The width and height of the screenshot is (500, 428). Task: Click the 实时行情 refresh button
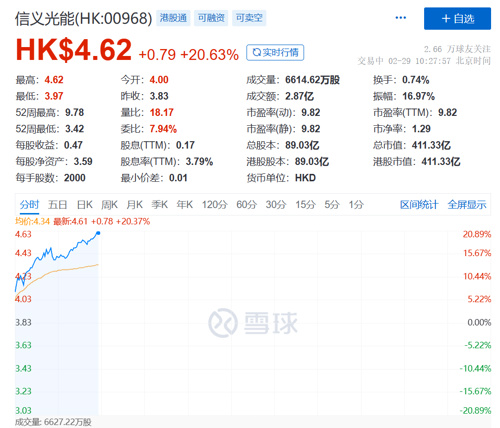(275, 53)
